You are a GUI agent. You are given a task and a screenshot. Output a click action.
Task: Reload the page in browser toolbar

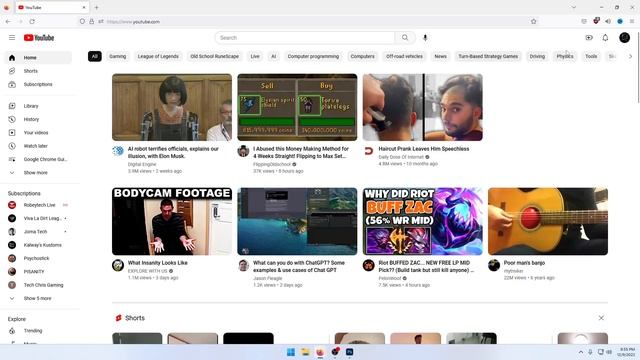point(32,22)
